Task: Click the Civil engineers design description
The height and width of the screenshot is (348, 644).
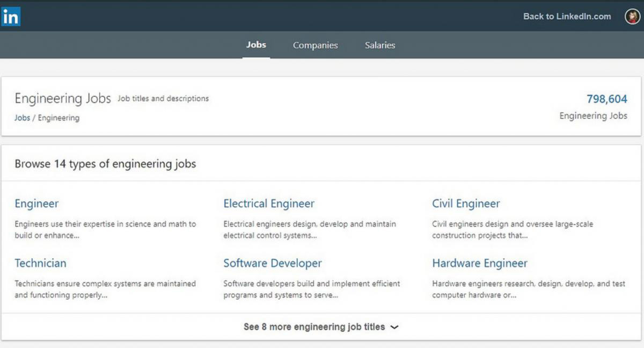Action: coord(513,230)
